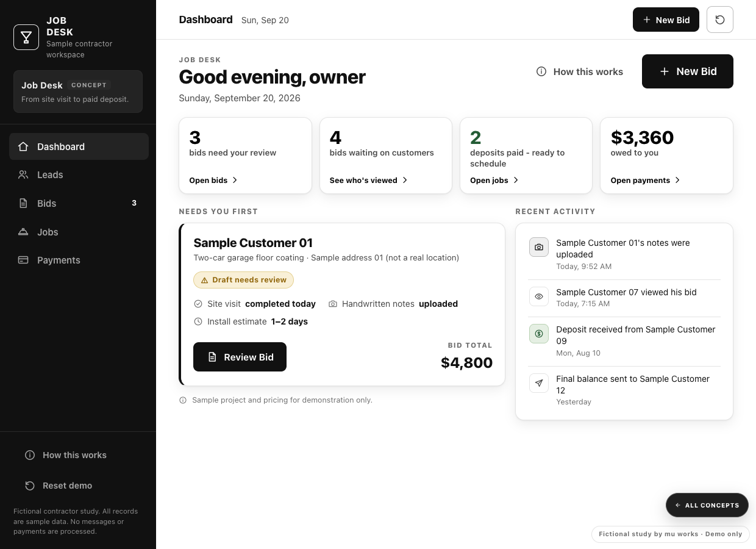Open the Payments section

click(x=79, y=260)
